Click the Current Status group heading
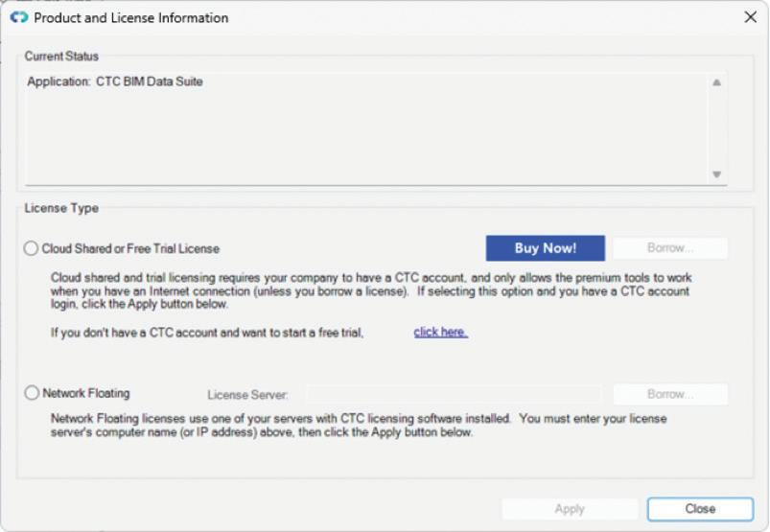Screen dimensions: 770x532 [61, 57]
